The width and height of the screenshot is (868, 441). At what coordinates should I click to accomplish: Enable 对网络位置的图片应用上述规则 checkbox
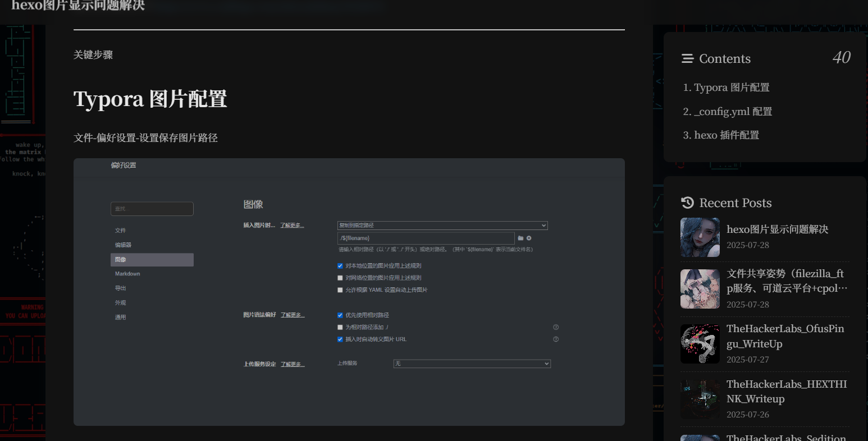click(x=340, y=278)
